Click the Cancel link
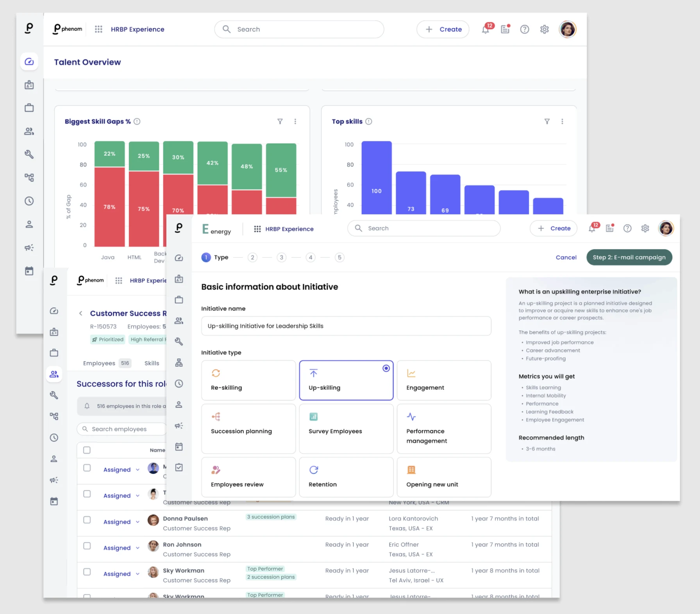 pyautogui.click(x=566, y=257)
